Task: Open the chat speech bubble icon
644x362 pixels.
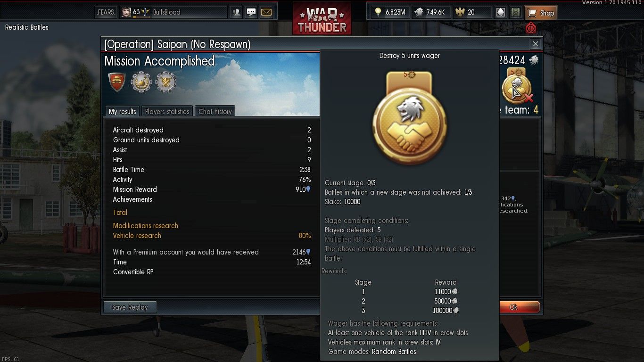Action: (251, 12)
